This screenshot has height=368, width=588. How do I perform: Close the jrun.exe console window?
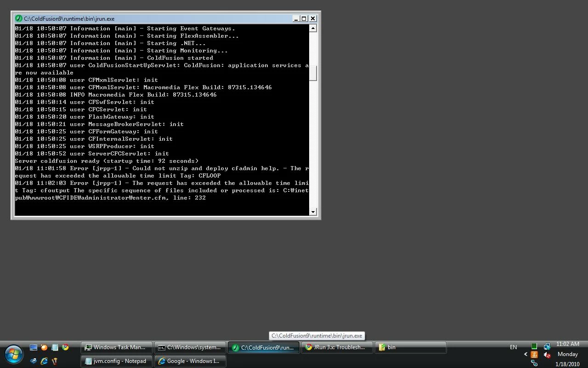coord(313,18)
